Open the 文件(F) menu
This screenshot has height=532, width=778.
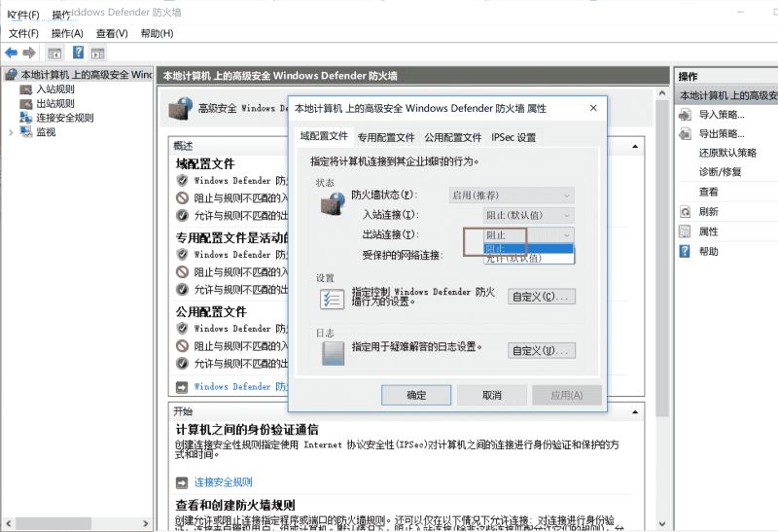point(23,33)
